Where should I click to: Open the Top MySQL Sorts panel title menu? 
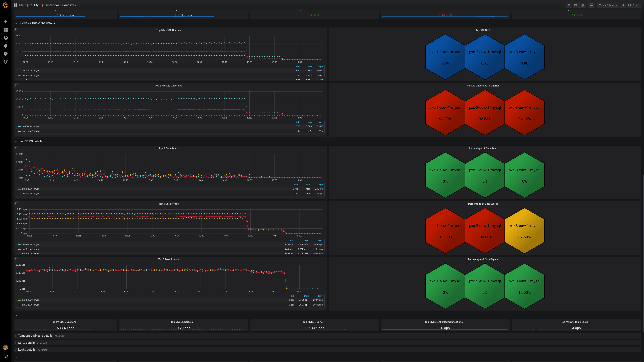[312, 322]
